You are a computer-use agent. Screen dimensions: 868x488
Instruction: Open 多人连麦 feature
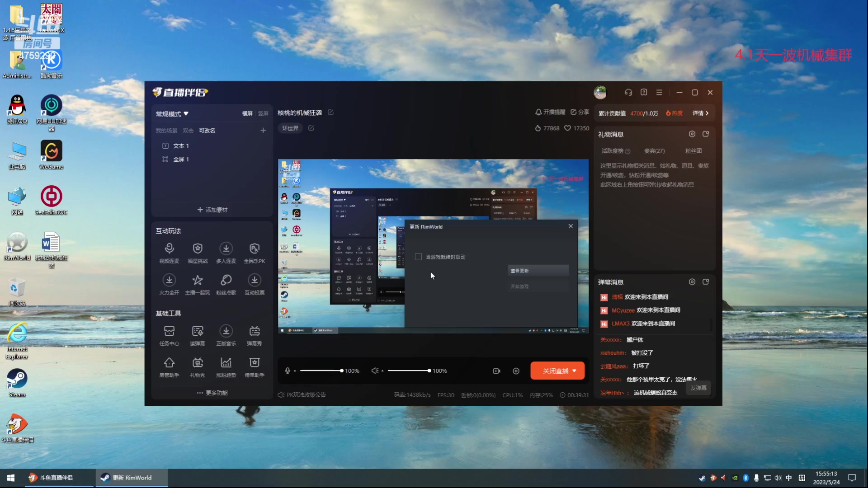click(226, 253)
